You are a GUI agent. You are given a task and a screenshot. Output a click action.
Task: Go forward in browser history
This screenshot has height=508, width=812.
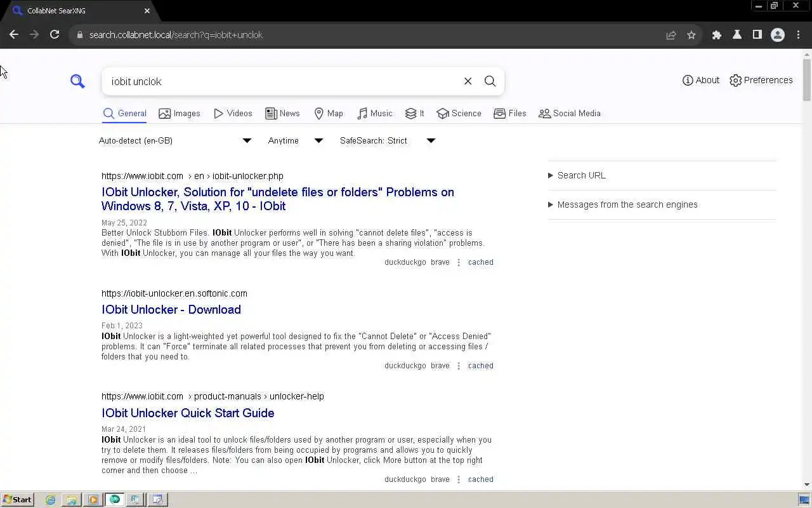click(x=34, y=35)
